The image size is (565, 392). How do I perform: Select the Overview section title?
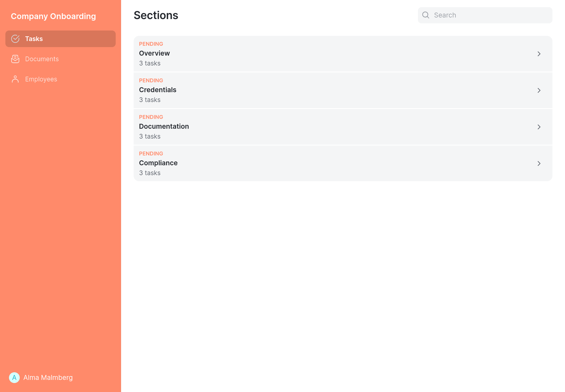pyautogui.click(x=154, y=53)
